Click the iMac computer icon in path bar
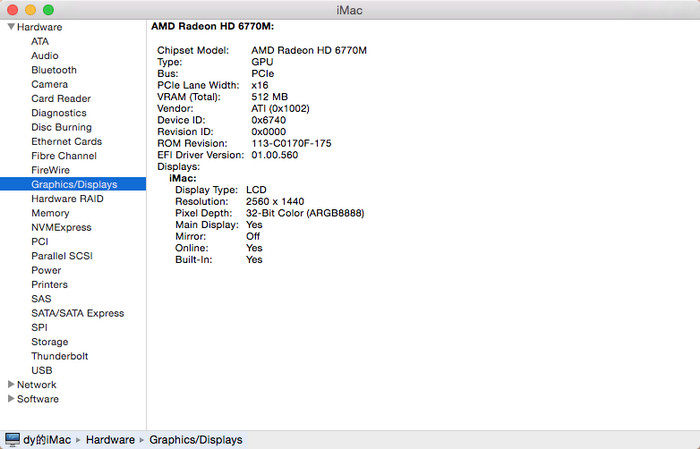 (x=12, y=440)
